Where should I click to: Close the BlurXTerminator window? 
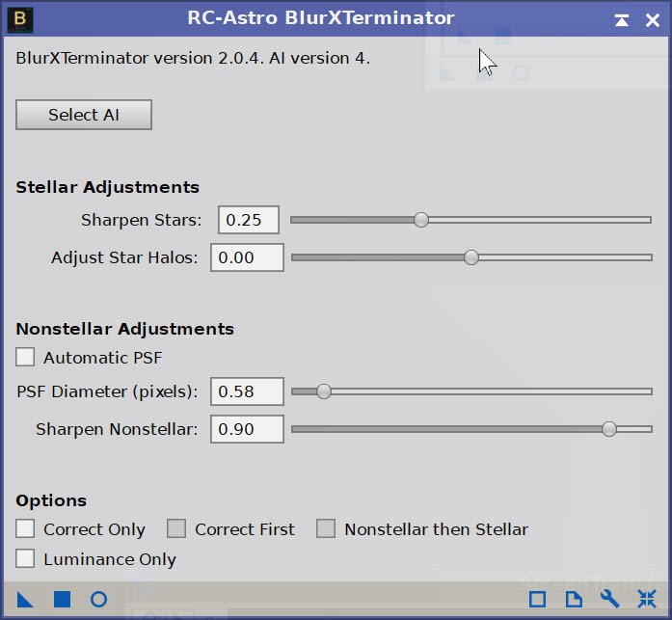(x=653, y=19)
